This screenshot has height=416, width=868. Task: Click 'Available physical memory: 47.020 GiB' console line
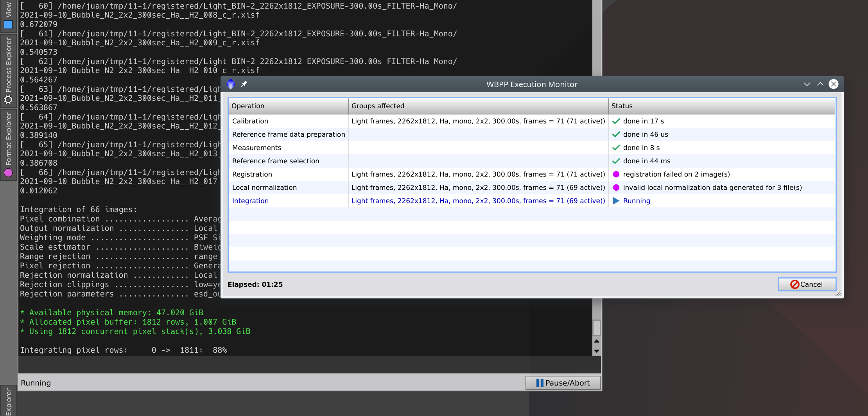pyautogui.click(x=112, y=312)
